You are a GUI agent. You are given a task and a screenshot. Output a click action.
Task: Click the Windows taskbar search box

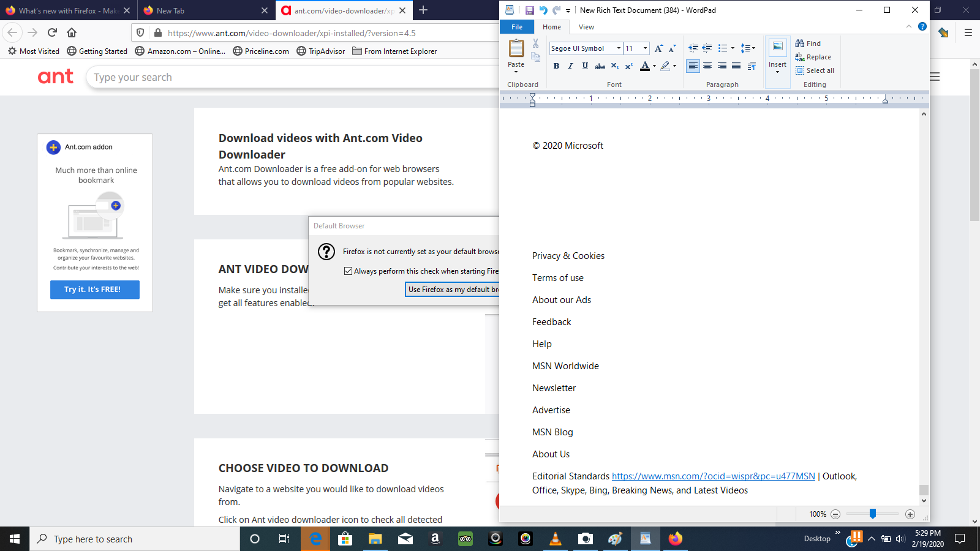coord(135,539)
